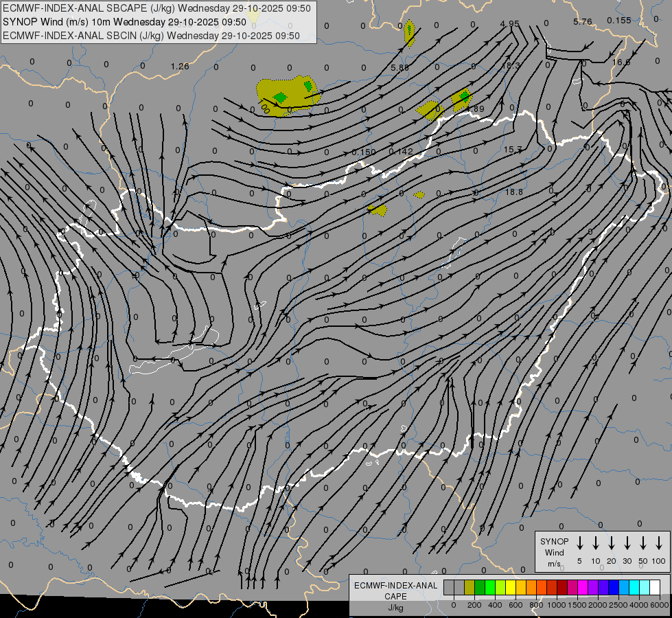Click the sky blue swatch left of 4000
This screenshot has width=672, height=618.
pos(625,587)
